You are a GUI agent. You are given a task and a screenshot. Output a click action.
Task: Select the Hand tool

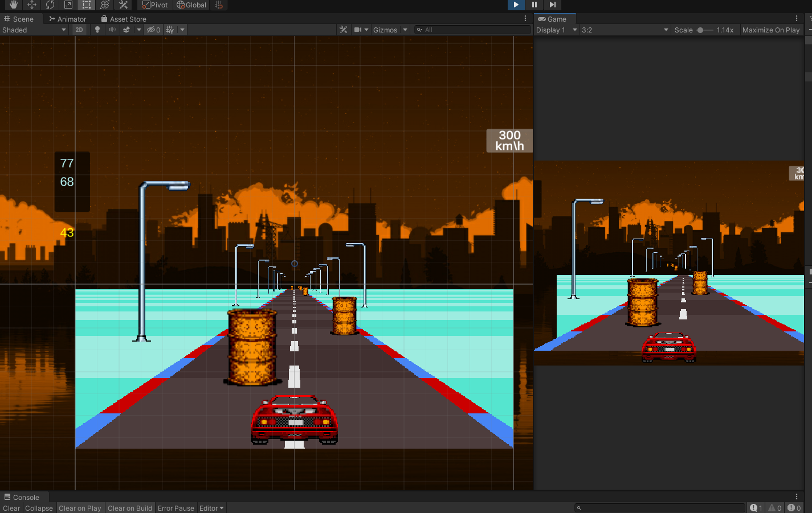[x=13, y=5]
